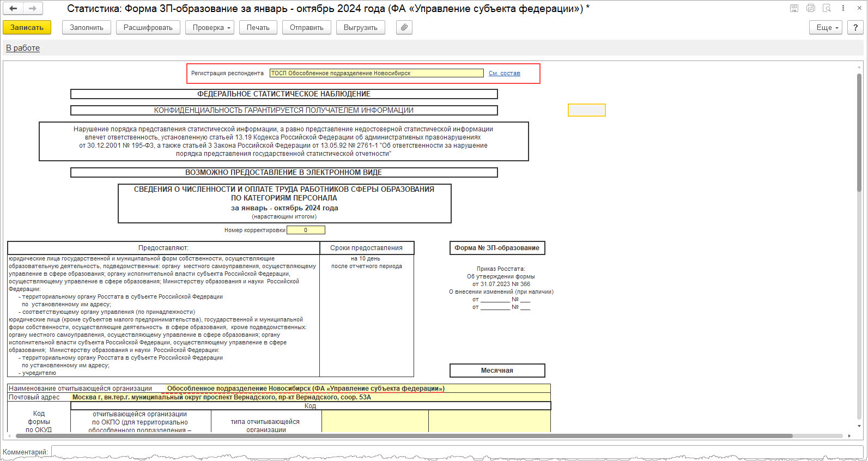Click the Номер корректировки field

(x=306, y=230)
